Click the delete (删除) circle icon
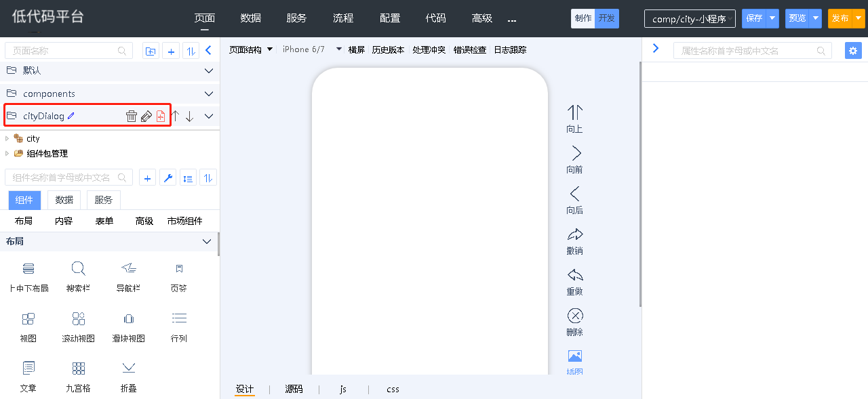The height and width of the screenshot is (399, 868). click(575, 316)
